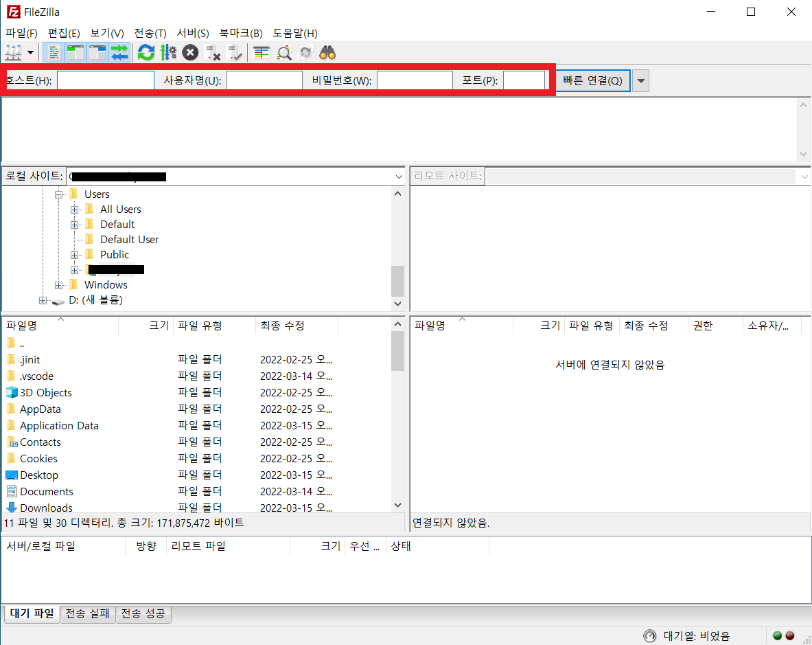
Task: Click process queue toolbar icon
Action: click(x=168, y=52)
